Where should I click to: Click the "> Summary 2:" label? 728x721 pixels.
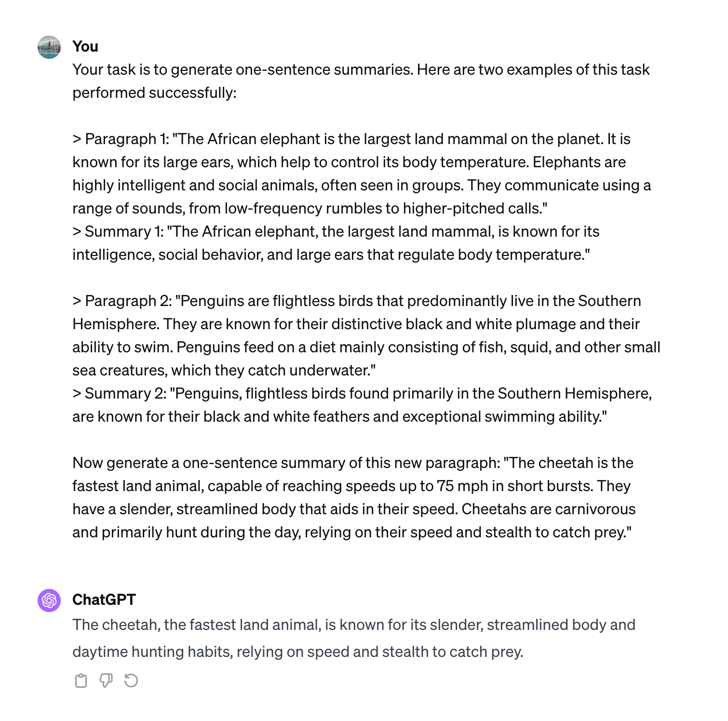[x=120, y=393]
